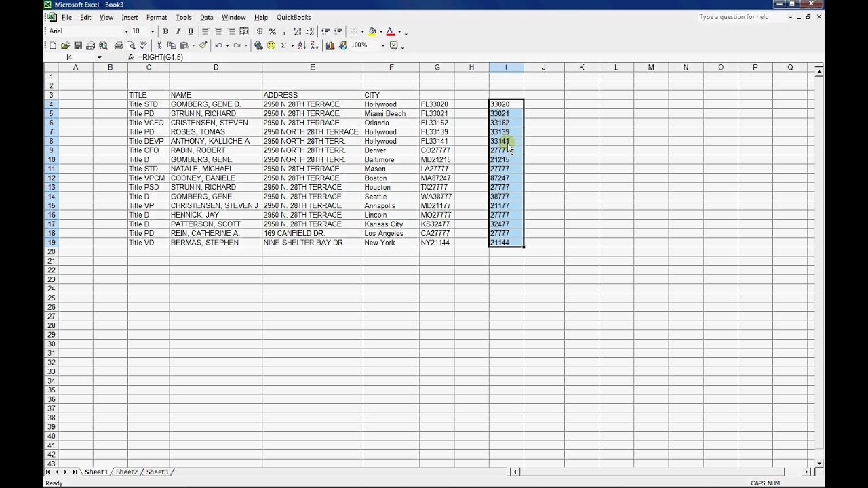The image size is (868, 488).
Task: Open the File menu
Action: click(66, 17)
